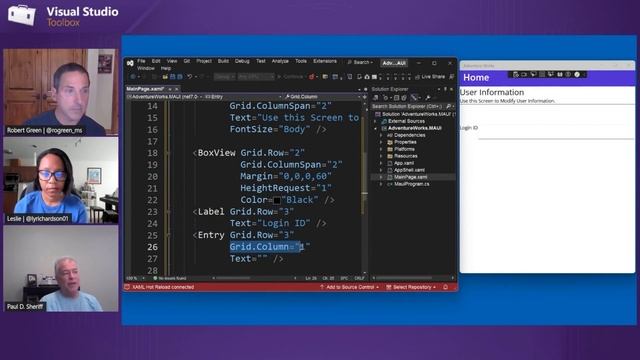
Task: Click the Navigate Backward toolbar icon
Action: tap(133, 77)
